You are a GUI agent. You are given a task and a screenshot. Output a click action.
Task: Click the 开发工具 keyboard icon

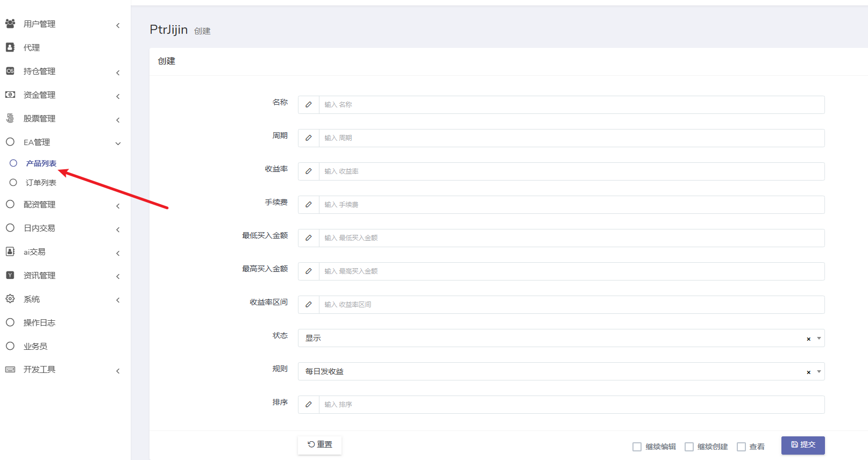(x=10, y=370)
